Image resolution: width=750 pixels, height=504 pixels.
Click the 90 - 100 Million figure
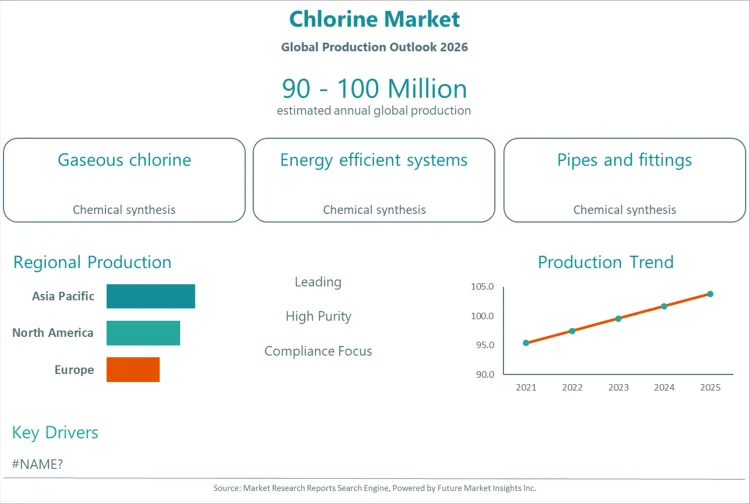[x=374, y=88]
